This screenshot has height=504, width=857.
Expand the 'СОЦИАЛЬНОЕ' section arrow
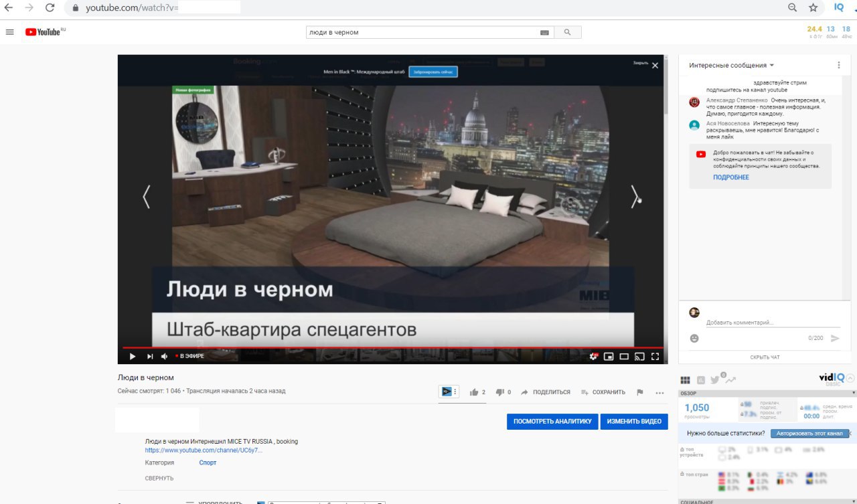(x=853, y=501)
